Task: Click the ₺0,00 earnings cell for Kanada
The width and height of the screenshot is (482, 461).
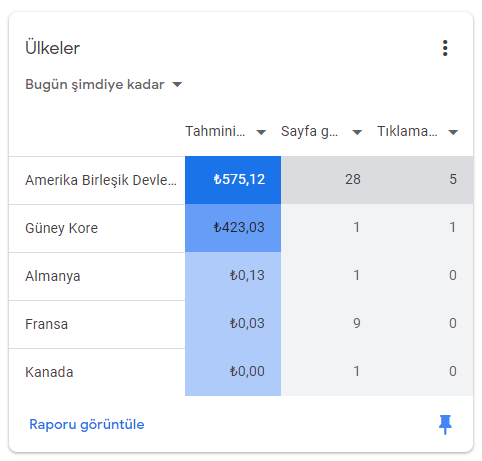Action: (x=233, y=372)
